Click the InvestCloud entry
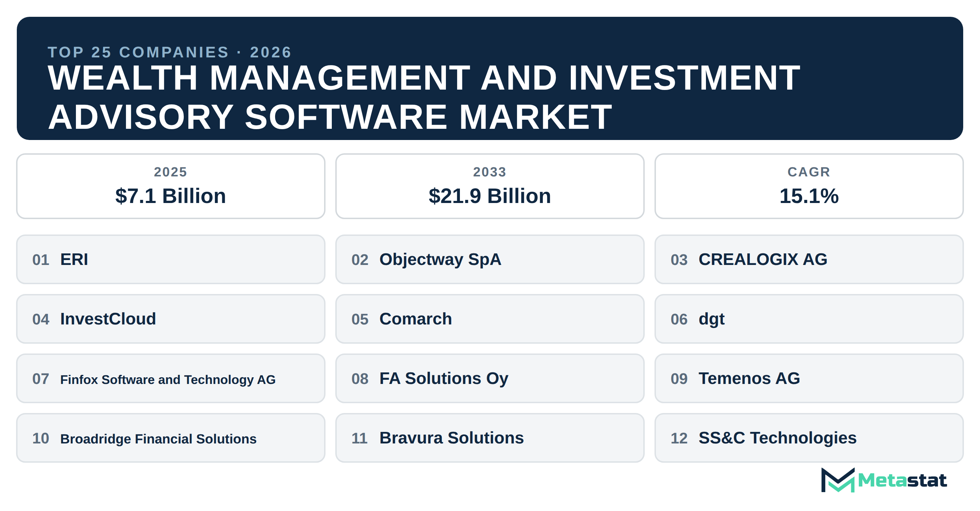Viewport: 980px width, 511px height. pos(170,319)
